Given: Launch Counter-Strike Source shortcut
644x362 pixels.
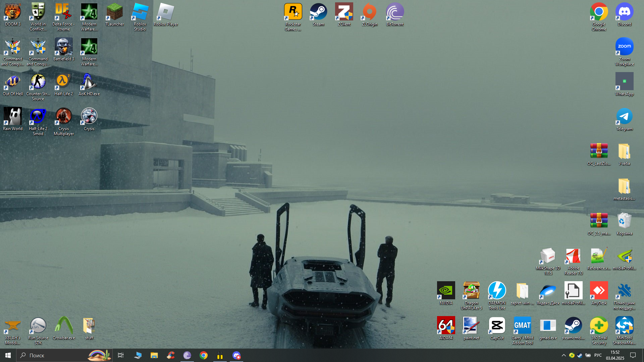Looking at the screenshot, I should (x=38, y=87).
